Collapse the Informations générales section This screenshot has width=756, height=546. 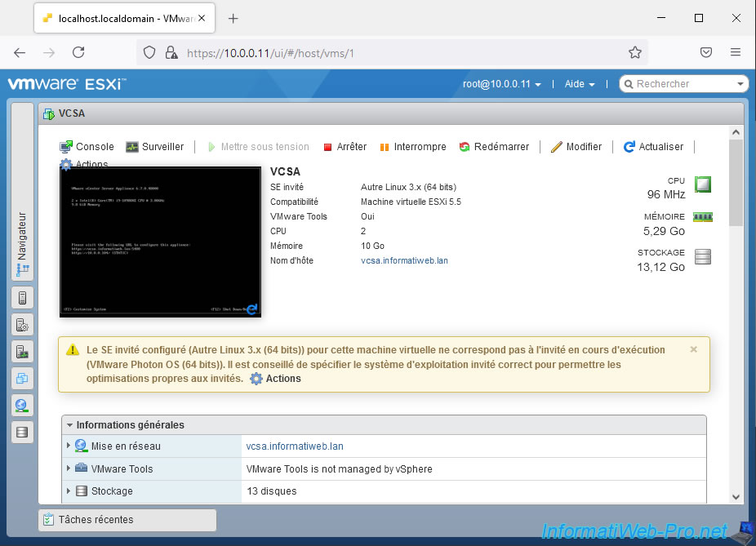[70, 425]
